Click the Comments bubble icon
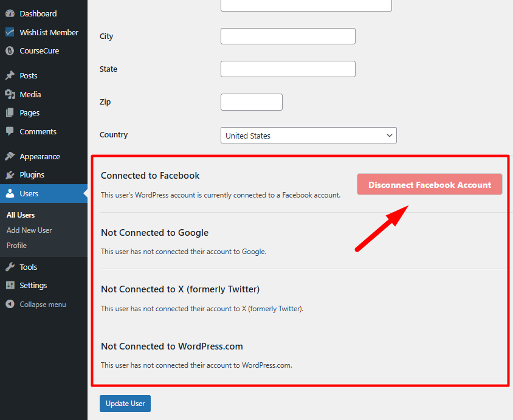The height and width of the screenshot is (420, 513). (x=10, y=131)
